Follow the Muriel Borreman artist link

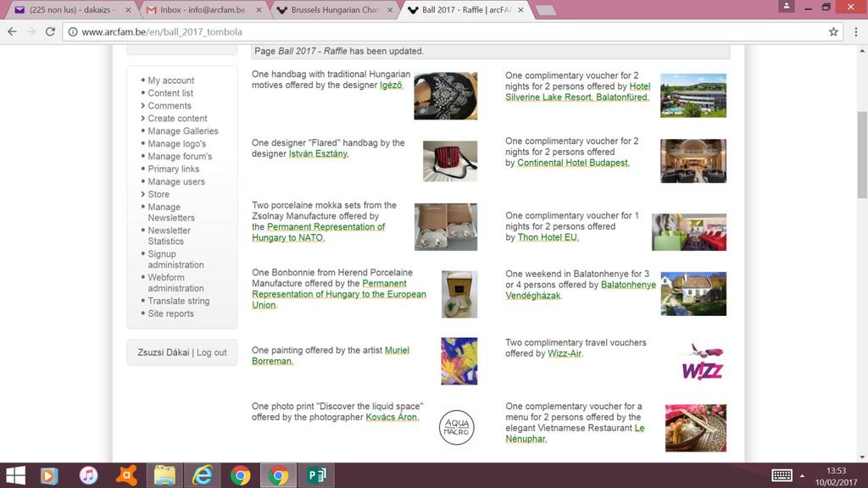tap(331, 356)
